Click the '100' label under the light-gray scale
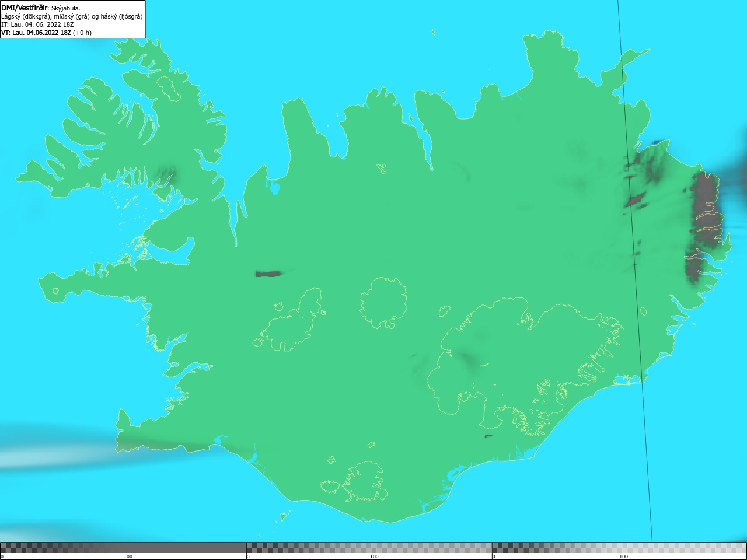Viewport: 747px width, 560px height. [623, 556]
